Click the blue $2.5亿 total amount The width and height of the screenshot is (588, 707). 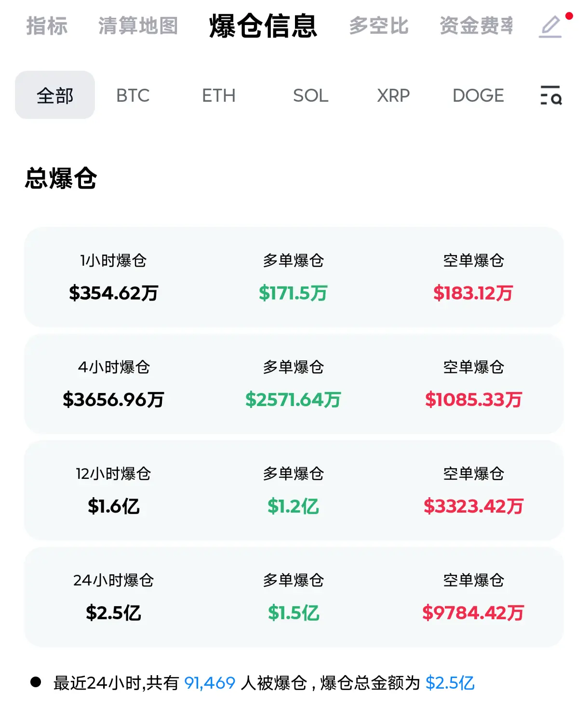[450, 683]
